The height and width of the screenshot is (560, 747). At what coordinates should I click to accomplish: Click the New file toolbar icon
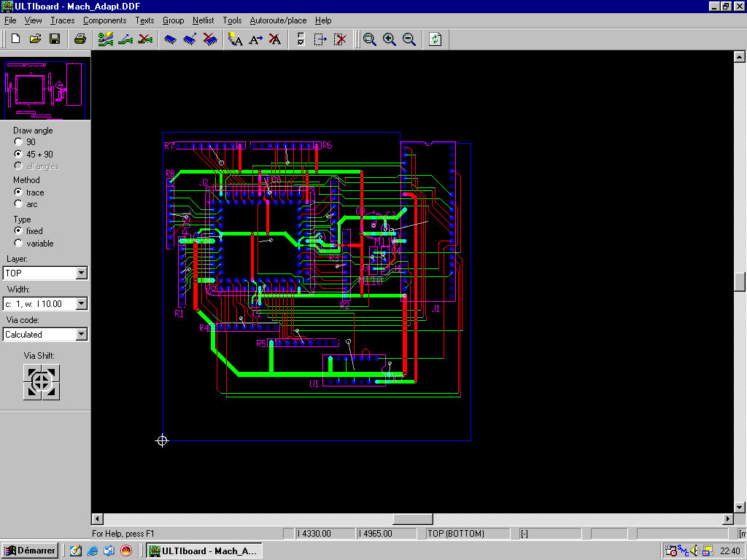pos(15,39)
